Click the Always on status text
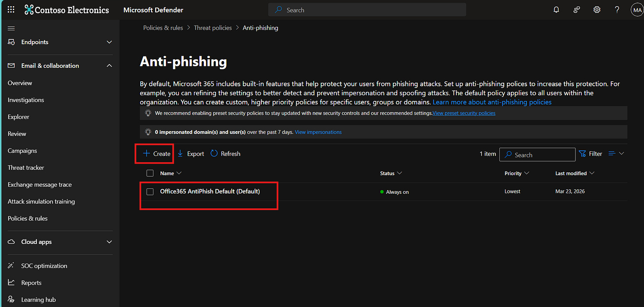Viewport: 644px width, 307px height. [x=397, y=192]
